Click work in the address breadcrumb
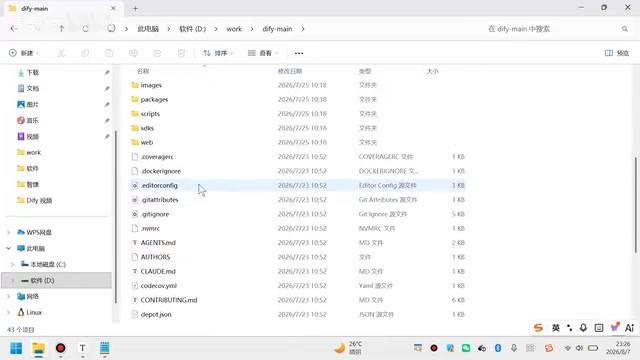The image size is (640, 360). tap(234, 29)
